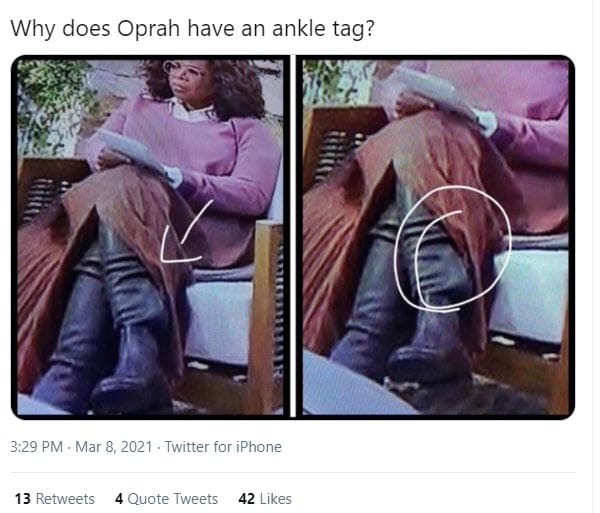
Task: View the Quote Tweets list
Action: click(x=166, y=499)
